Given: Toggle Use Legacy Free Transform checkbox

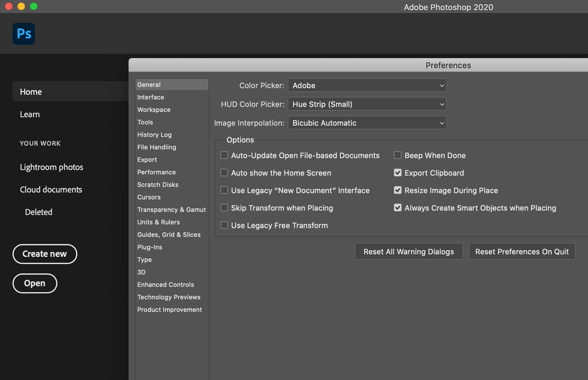Looking at the screenshot, I should [x=224, y=225].
